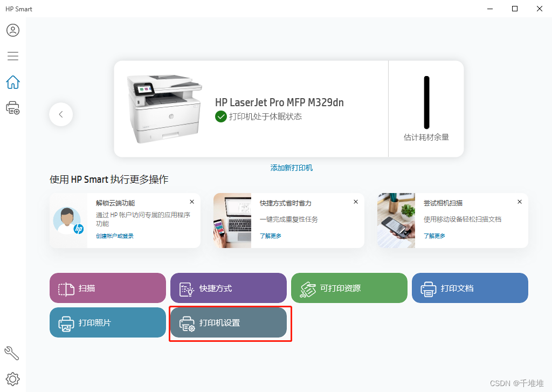Open the 打印文档 print documents tile
The height and width of the screenshot is (392, 552).
pos(470,288)
